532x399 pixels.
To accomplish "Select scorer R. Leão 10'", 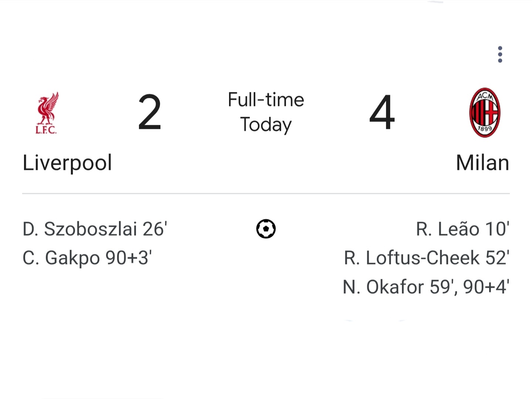I will (463, 229).
